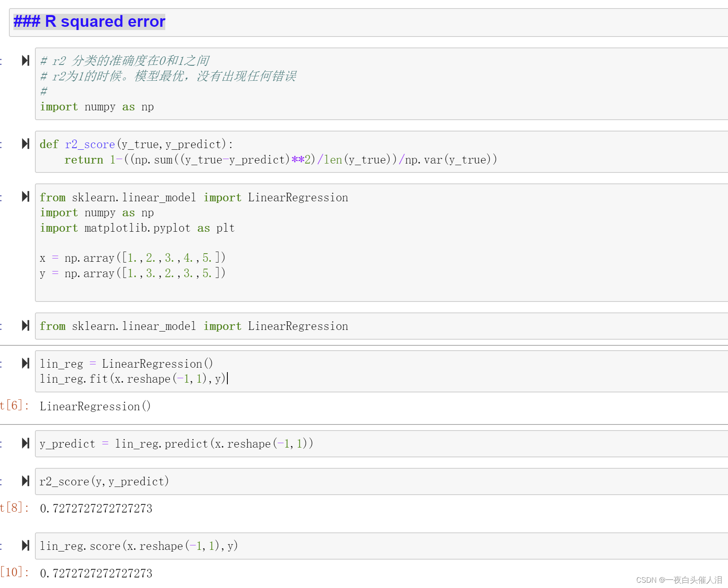Click the 'import numpy as np' line in first cell
This screenshot has width=728, height=588.
pos(97,107)
